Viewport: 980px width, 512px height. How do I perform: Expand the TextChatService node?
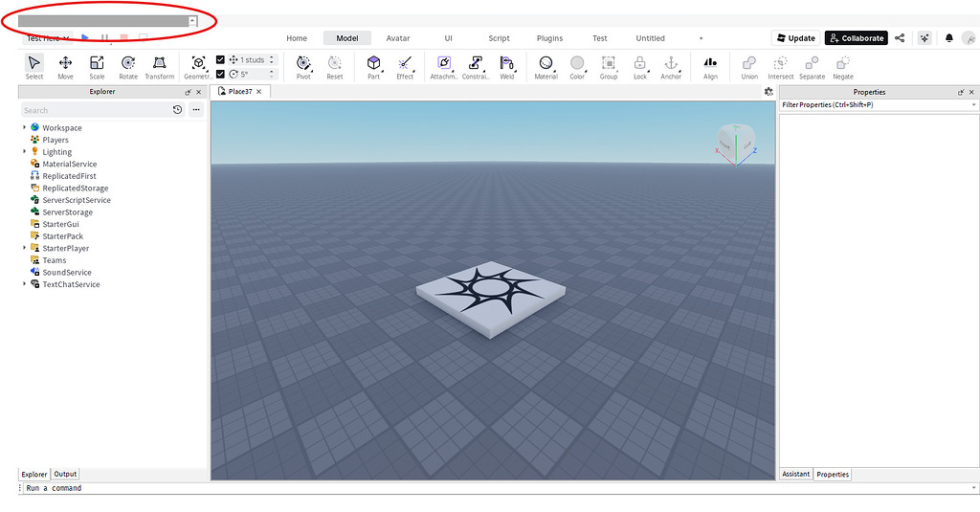click(25, 284)
